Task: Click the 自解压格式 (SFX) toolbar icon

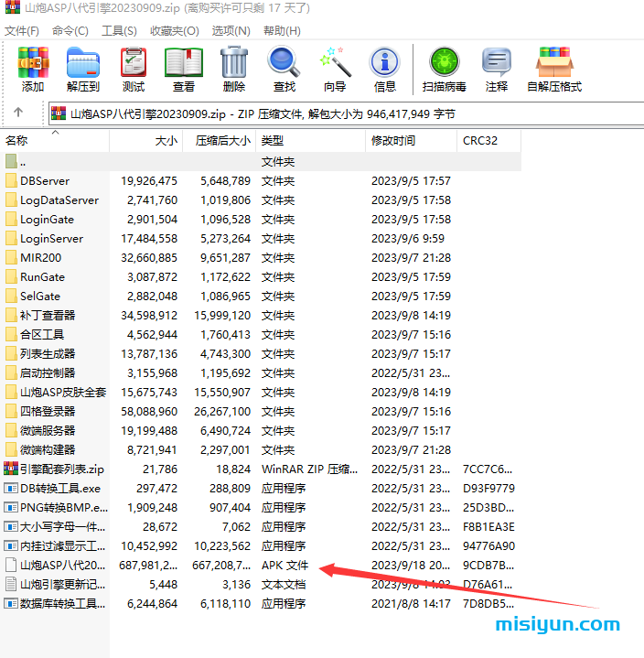Action: pos(554,62)
